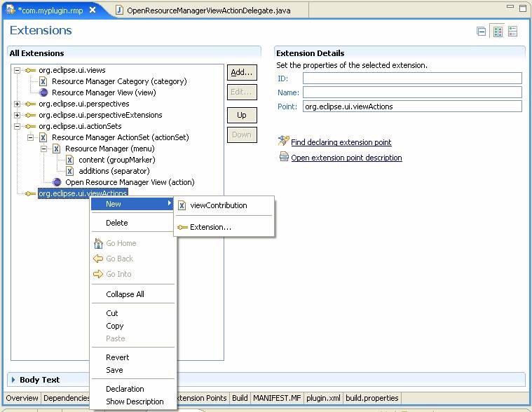Toggle the horizontal layout icon in Extensions header
This screenshot has height=412, width=532.
(512, 32)
